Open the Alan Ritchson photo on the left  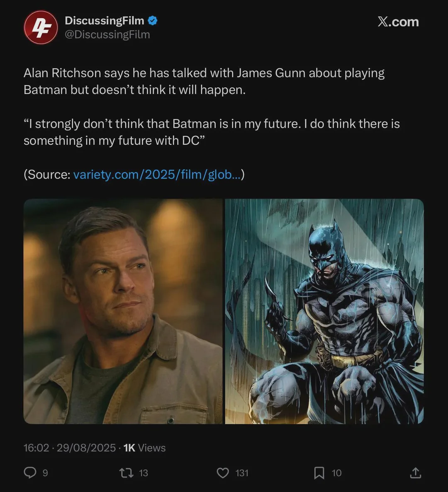tap(123, 311)
